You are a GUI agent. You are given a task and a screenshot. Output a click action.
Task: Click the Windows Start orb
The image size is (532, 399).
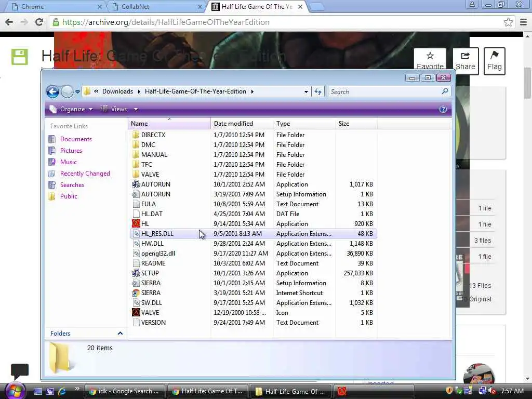[x=15, y=390]
